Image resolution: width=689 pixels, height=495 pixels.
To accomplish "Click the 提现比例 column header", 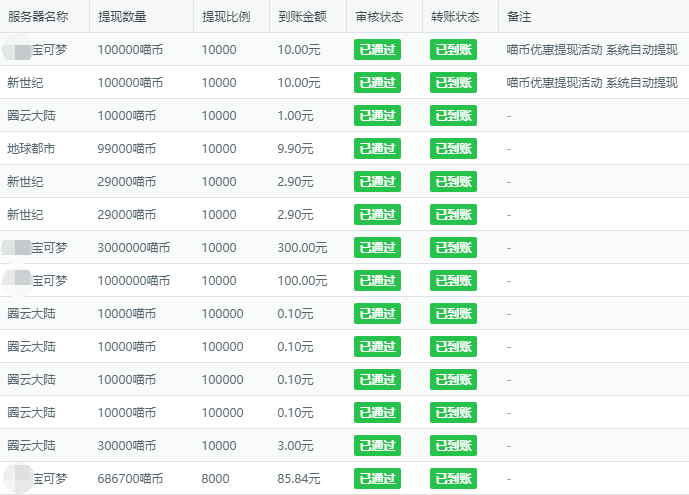I will (x=226, y=17).
